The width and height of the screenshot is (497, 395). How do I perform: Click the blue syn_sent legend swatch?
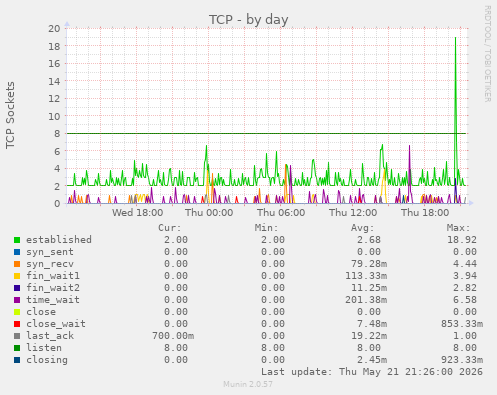click(17, 252)
